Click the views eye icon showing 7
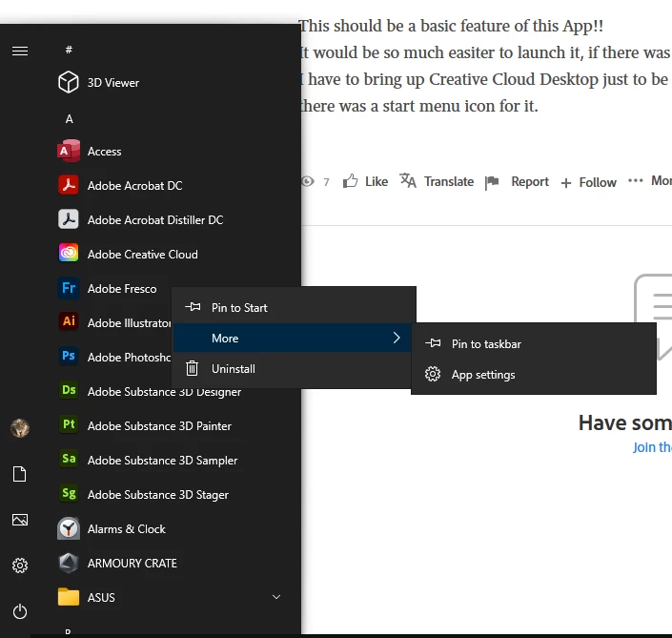Viewport: 672px width, 638px height. (x=307, y=181)
